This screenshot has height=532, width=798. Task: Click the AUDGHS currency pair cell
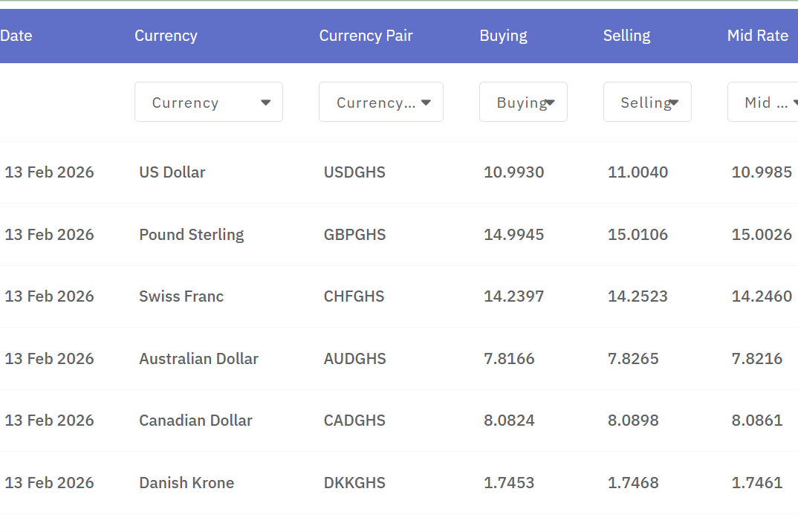pyautogui.click(x=354, y=359)
